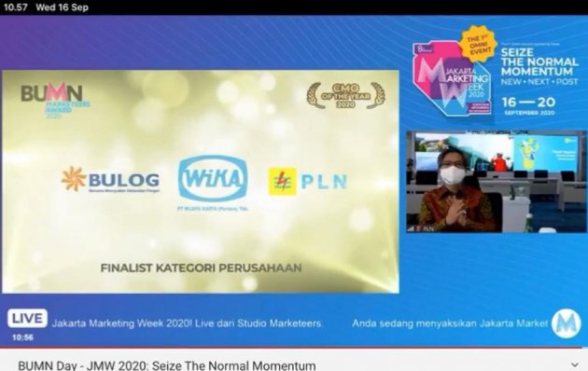Click the New Next Post tagline

539,82
